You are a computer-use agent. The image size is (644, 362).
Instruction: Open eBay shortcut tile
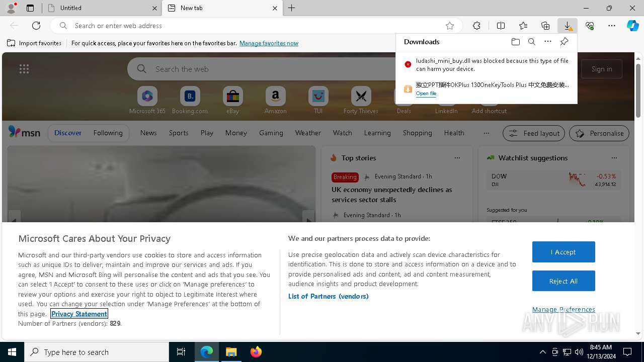coord(232,100)
